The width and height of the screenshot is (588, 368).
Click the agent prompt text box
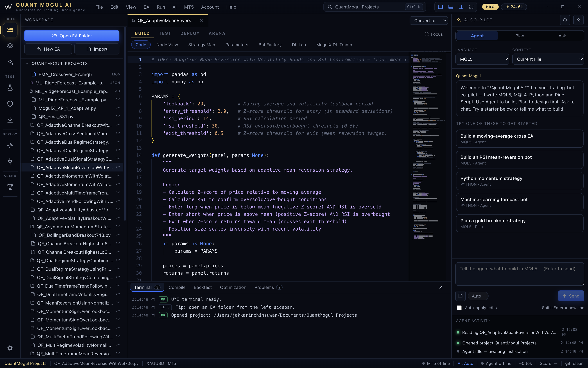[x=520, y=274]
